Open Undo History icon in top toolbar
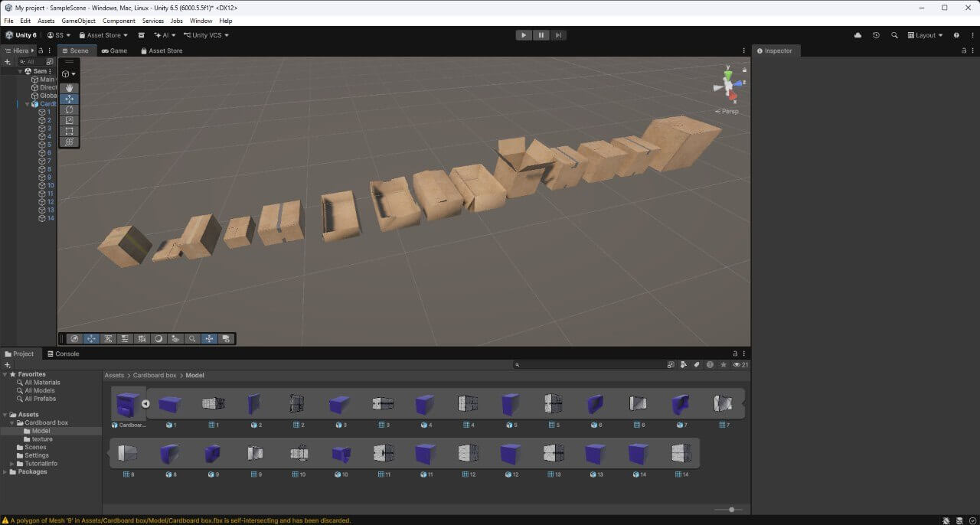980x525 pixels. pos(876,35)
